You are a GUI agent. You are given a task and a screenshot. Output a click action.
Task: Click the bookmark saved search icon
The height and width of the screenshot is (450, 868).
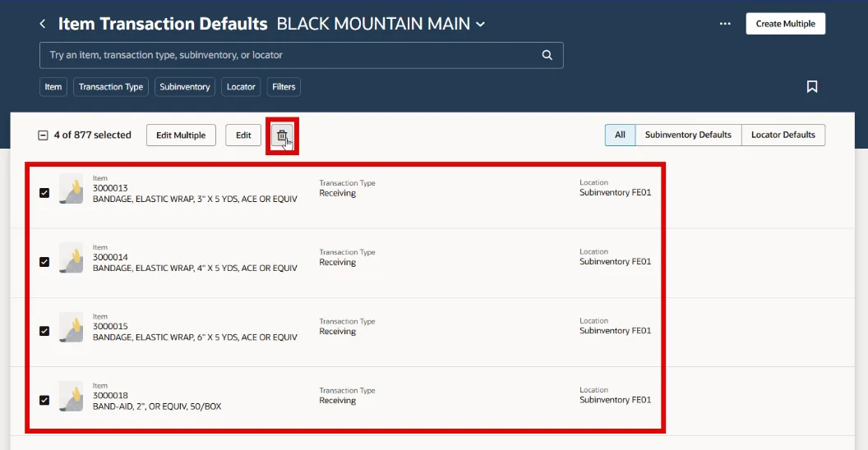(x=812, y=86)
